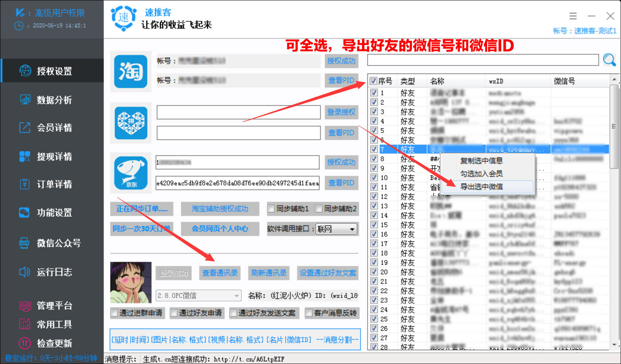The image size is (621, 364).
Task: Click the JD key field starting e4209eac
Action: (x=237, y=183)
